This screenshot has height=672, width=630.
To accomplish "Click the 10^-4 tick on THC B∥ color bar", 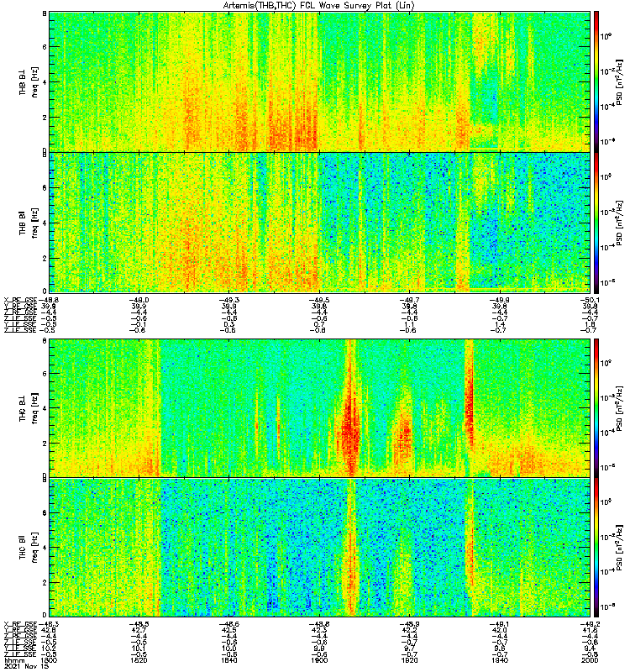I will [607, 571].
